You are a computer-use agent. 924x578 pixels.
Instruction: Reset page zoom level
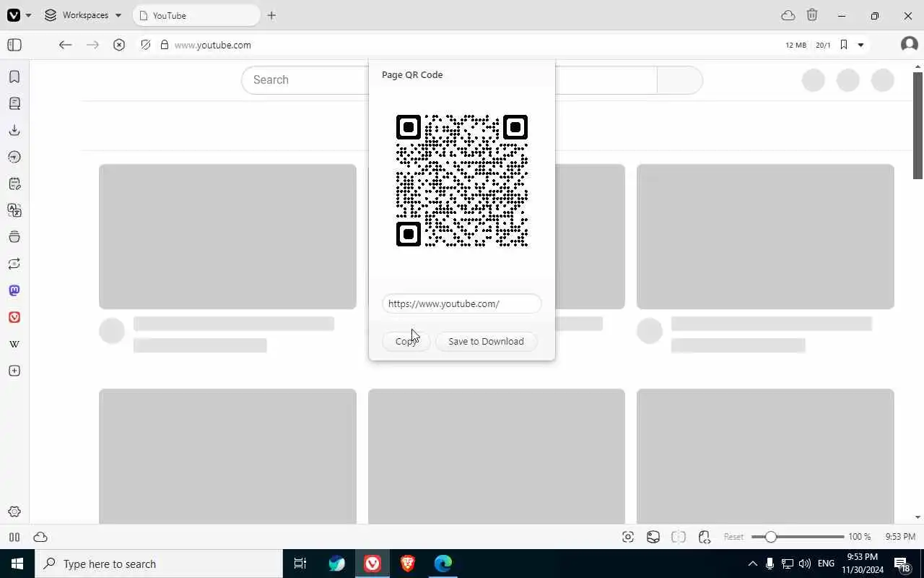[x=733, y=537]
